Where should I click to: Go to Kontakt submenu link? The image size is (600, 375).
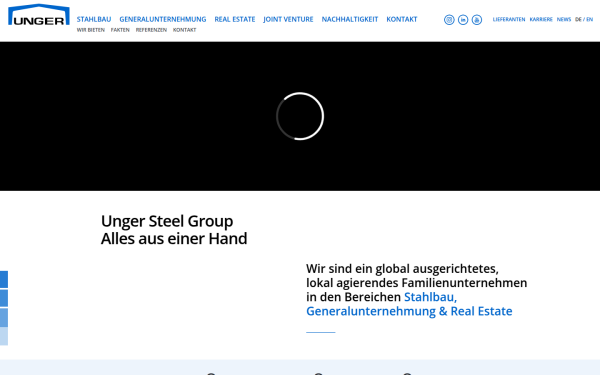pos(184,30)
